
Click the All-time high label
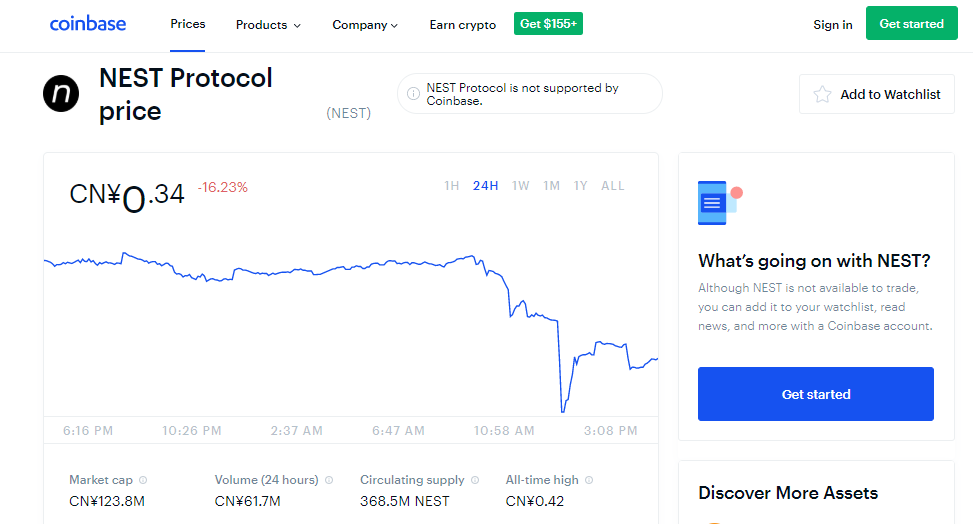542,480
